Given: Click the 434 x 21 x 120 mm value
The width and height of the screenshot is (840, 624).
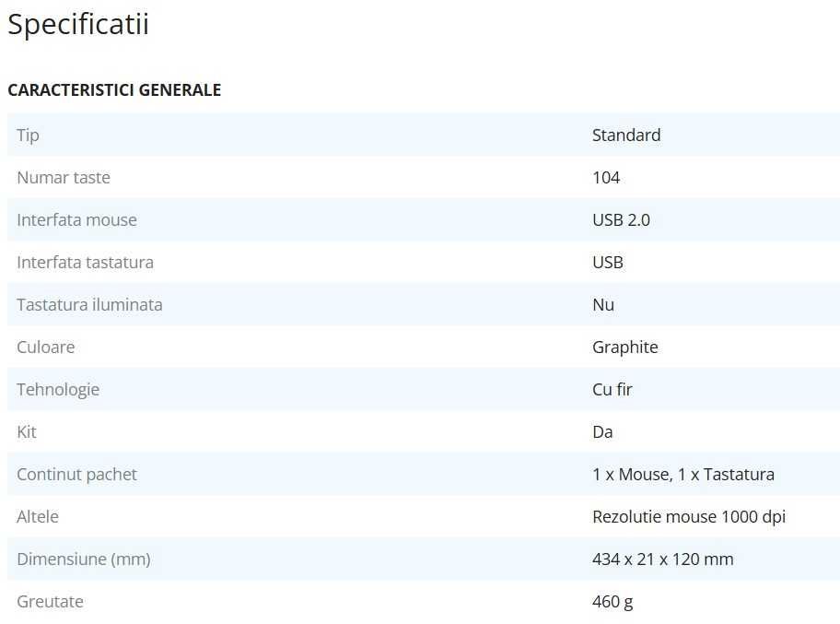Looking at the screenshot, I should click(x=663, y=559).
